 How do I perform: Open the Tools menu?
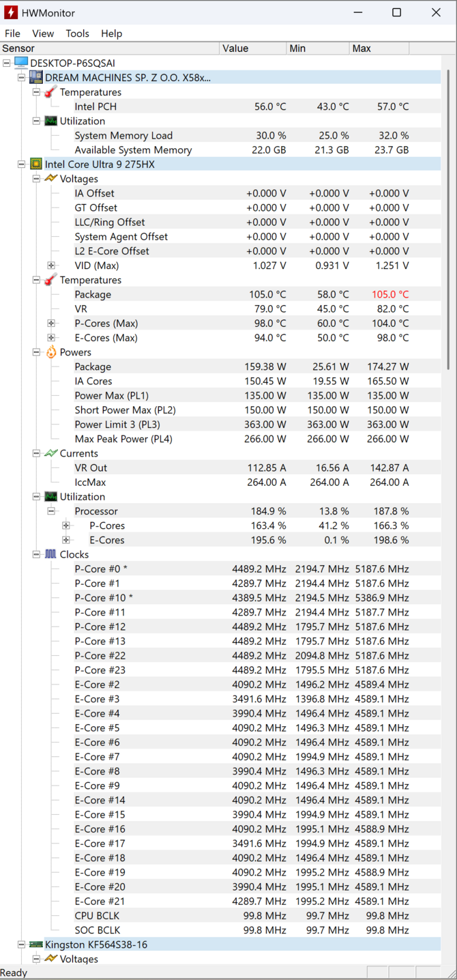77,33
